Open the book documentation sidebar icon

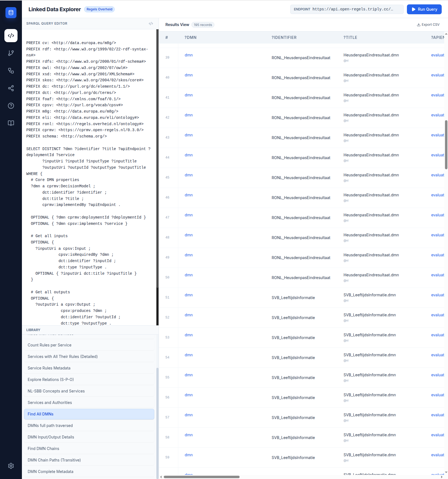pyautogui.click(x=11, y=123)
